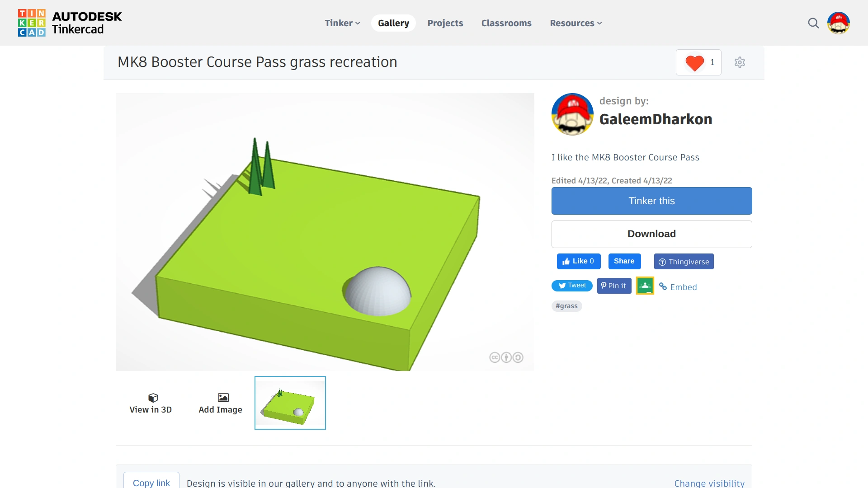Open the search magnifier icon
Image resolution: width=868 pixels, height=488 pixels.
click(x=813, y=23)
